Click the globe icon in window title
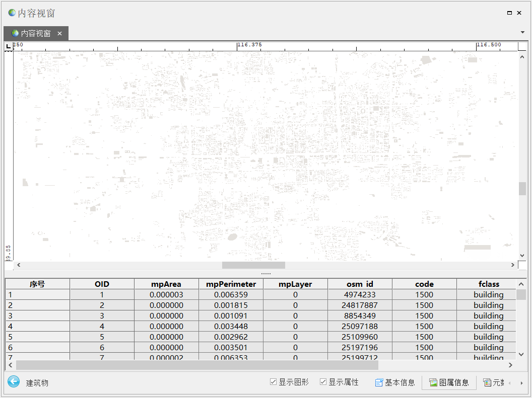The height and width of the screenshot is (398, 532). (12, 13)
